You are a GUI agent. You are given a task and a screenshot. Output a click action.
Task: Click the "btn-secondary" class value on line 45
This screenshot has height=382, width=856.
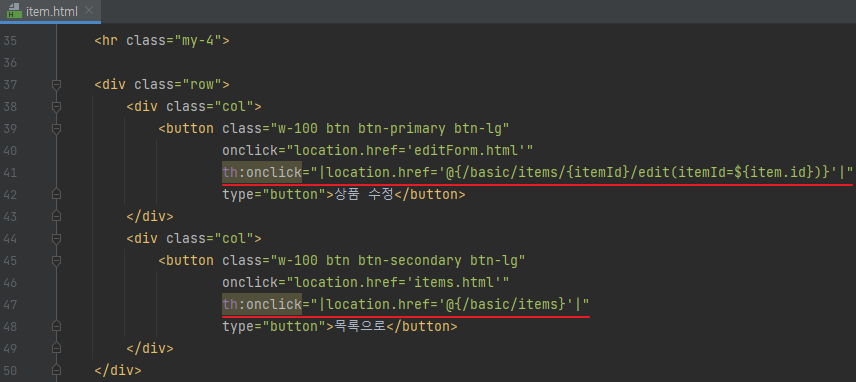click(409, 260)
